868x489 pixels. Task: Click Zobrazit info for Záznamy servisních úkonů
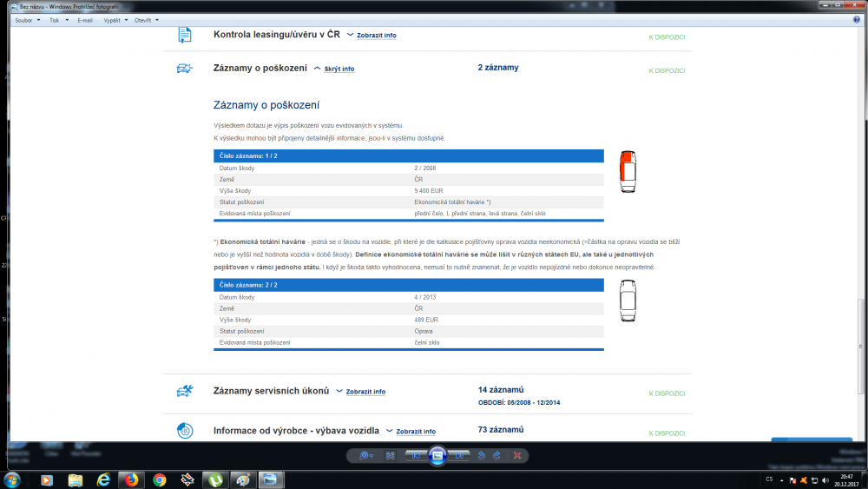(365, 392)
